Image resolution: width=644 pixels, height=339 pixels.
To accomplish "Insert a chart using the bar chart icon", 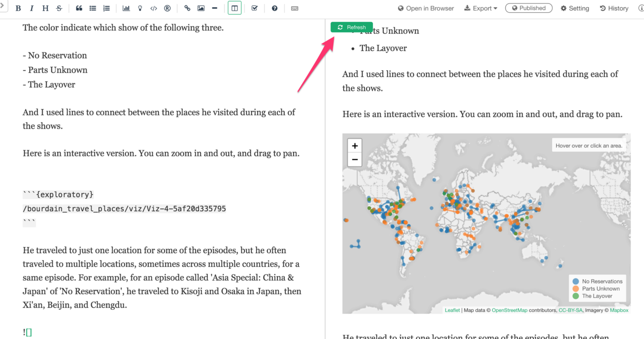I will coord(126,8).
